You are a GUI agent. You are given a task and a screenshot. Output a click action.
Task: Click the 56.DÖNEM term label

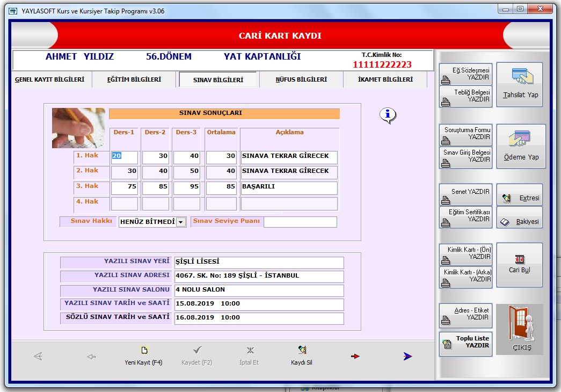169,56
